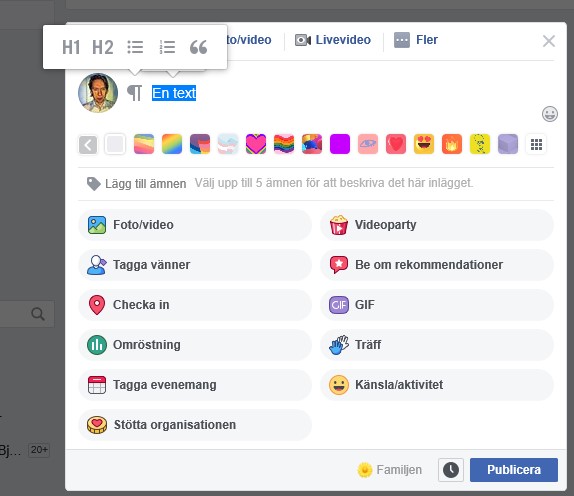
Task: Click the paragraph pilcrow icon
Action: pyautogui.click(x=134, y=93)
